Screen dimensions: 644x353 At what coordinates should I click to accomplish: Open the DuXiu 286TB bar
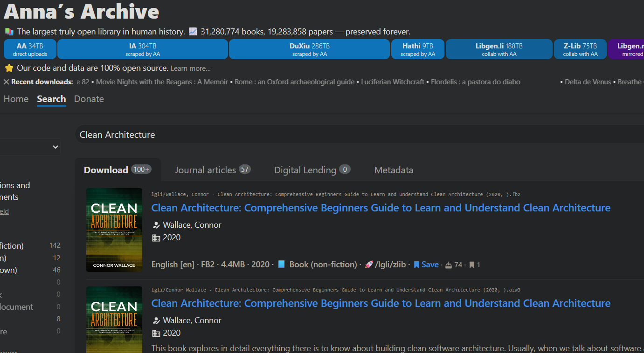coord(309,49)
